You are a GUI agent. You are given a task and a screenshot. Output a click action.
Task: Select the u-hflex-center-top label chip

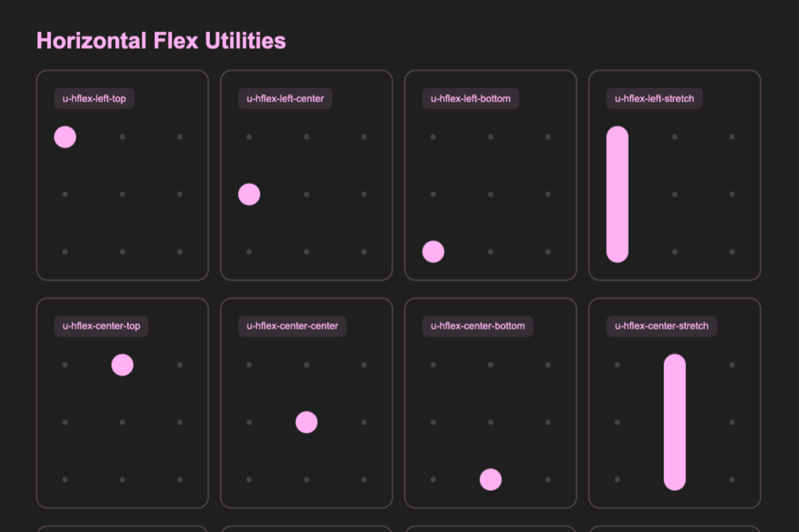[x=101, y=326]
